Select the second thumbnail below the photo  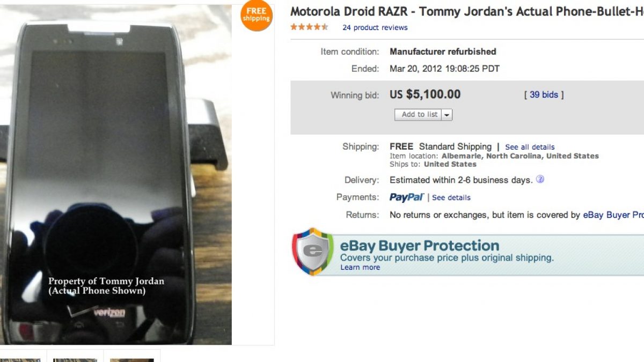tap(75, 358)
